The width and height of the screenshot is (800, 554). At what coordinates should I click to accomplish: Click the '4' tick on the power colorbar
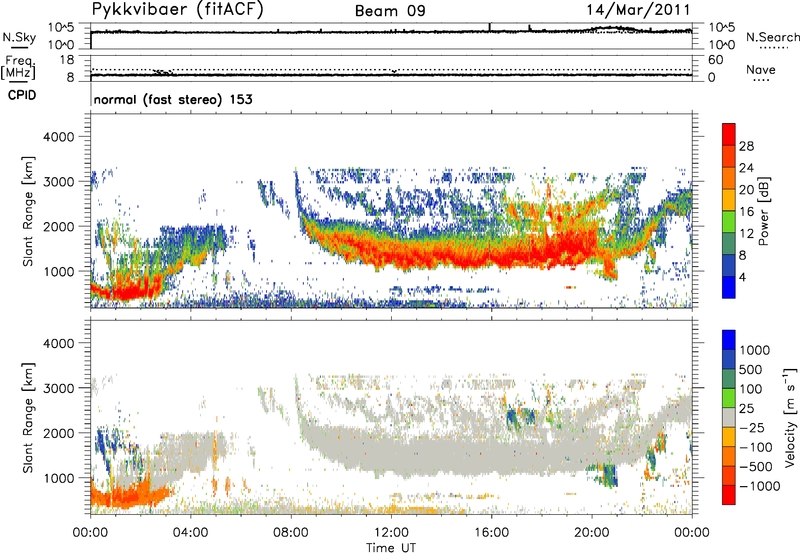point(742,277)
